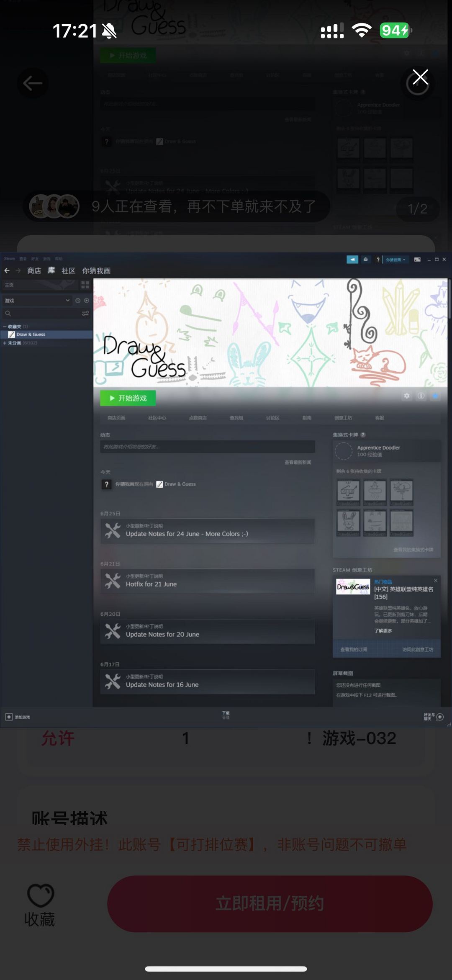Open the 你猜我画 profile tab

(x=96, y=271)
